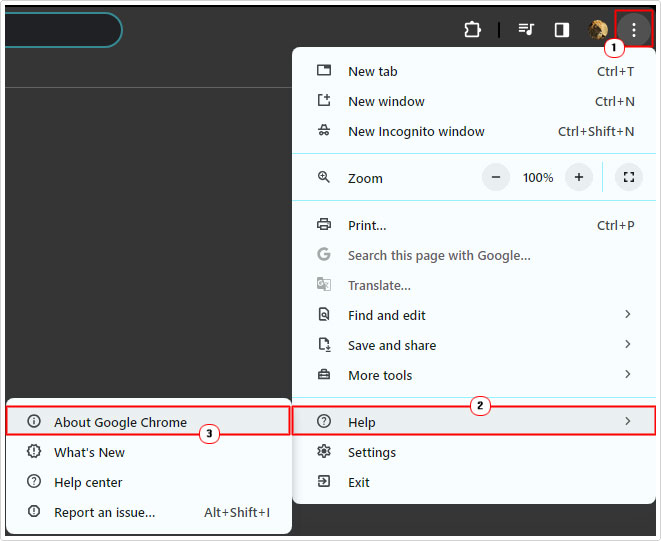Click the printer icon
Screen dimensions: 661x541
point(324,224)
